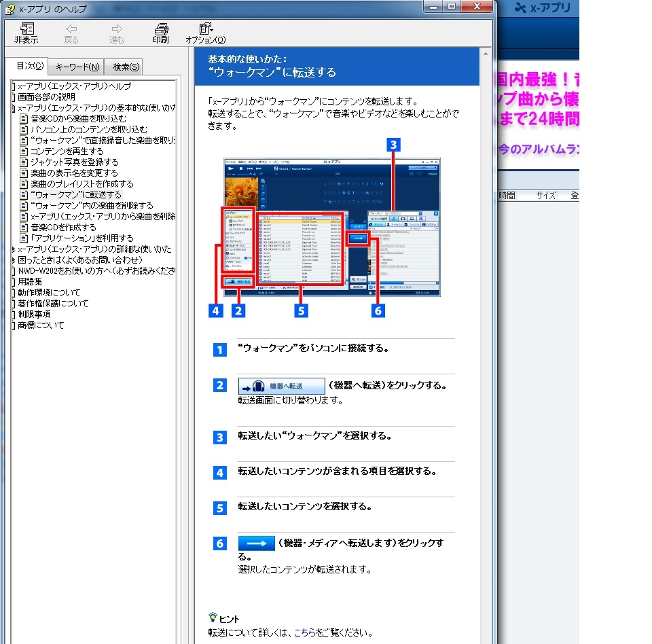652x644 pixels.
Task: Click page icon beside 音楽CDを作成する
Action: pyautogui.click(x=24, y=227)
